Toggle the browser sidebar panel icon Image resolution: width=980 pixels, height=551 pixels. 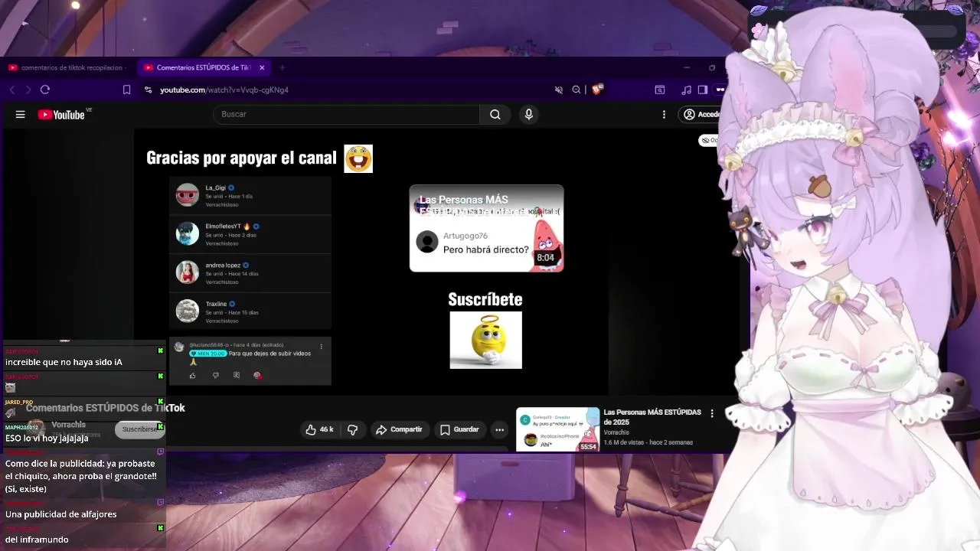tap(703, 90)
